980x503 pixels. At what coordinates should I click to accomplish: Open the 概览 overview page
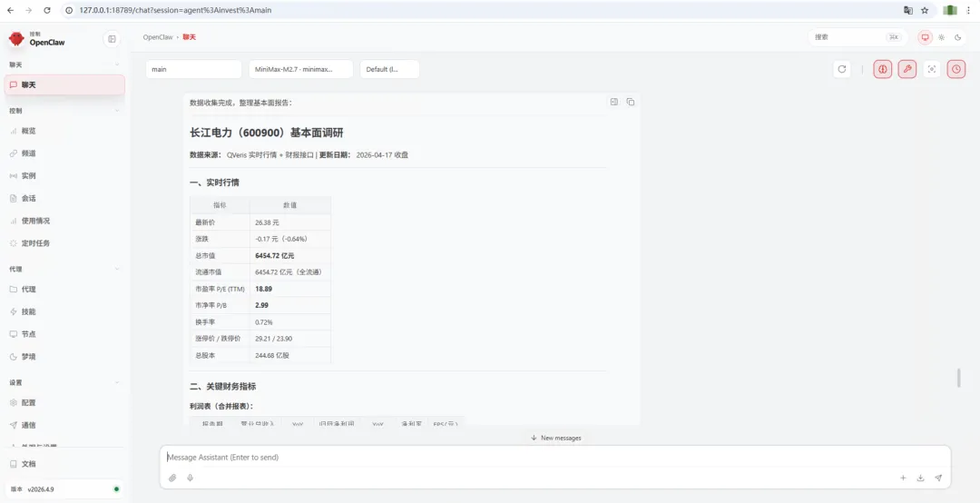[x=64, y=131]
